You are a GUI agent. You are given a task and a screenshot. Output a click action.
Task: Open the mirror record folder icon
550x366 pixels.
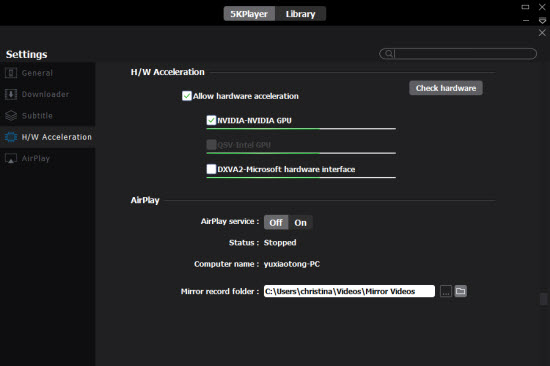click(x=461, y=291)
